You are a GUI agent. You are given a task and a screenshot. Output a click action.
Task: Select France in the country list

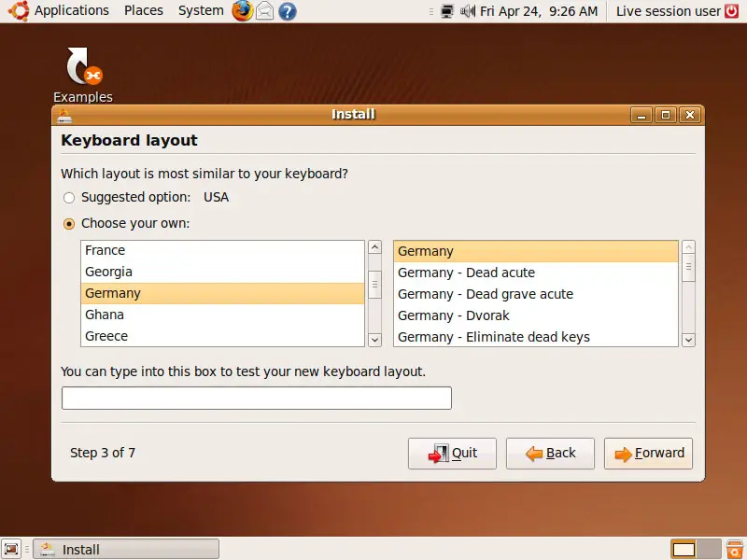tap(222, 250)
